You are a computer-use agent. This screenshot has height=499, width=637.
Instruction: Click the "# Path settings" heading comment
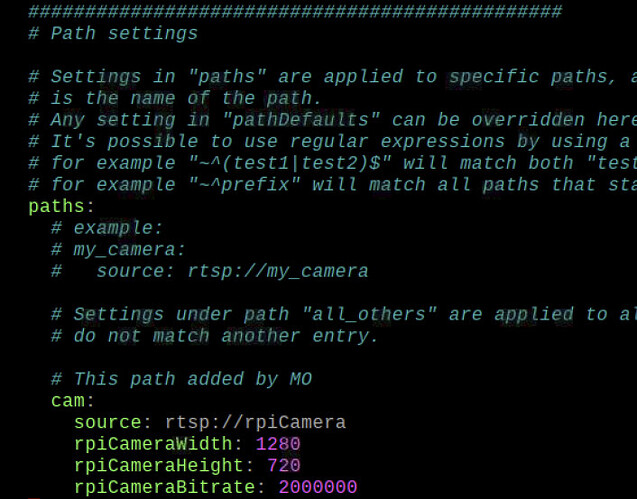[113, 33]
